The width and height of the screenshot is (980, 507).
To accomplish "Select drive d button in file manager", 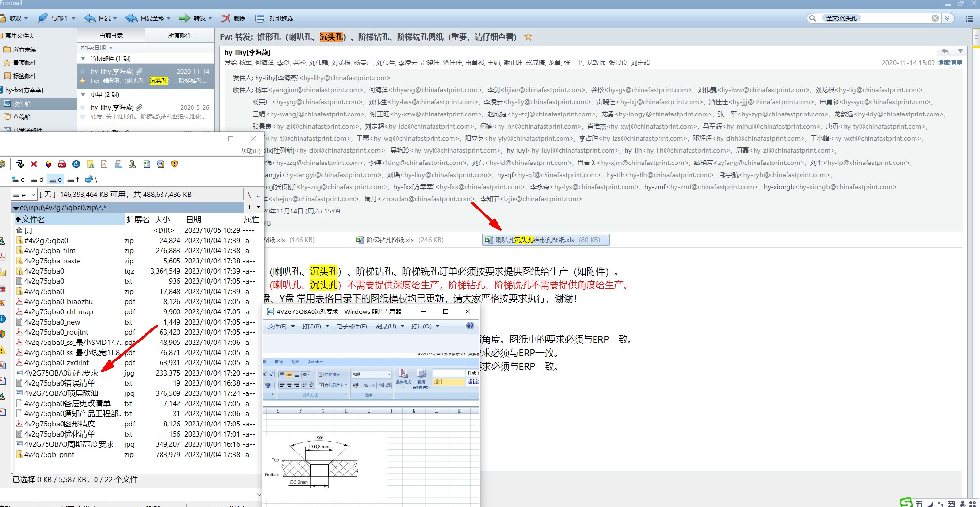I will [37, 180].
